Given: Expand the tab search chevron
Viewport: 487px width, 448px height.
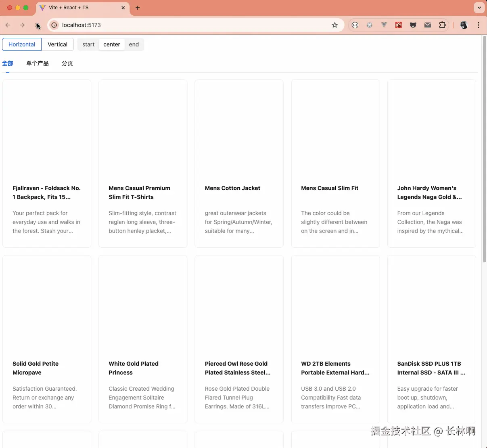Looking at the screenshot, I should pyautogui.click(x=479, y=7).
